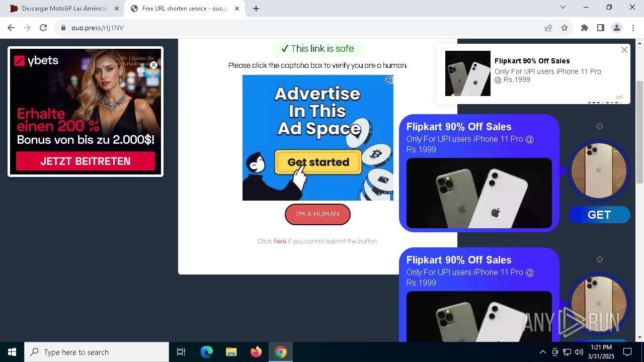Close the upper Flipkart bubble ad
644x362 pixels.
coord(600,126)
